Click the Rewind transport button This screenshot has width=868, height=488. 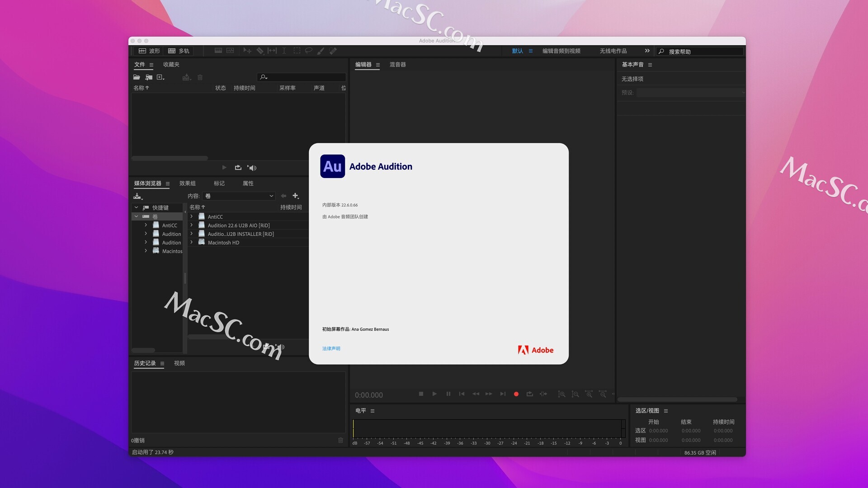(476, 394)
